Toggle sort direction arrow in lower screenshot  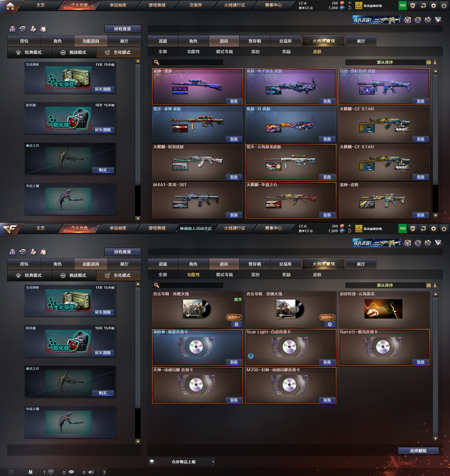[x=435, y=286]
